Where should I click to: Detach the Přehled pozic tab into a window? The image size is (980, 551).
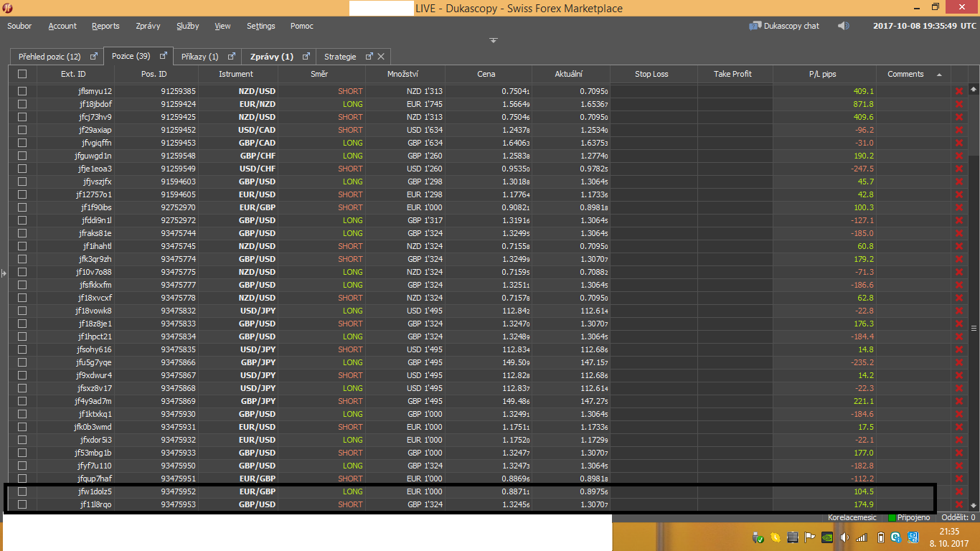coord(93,56)
